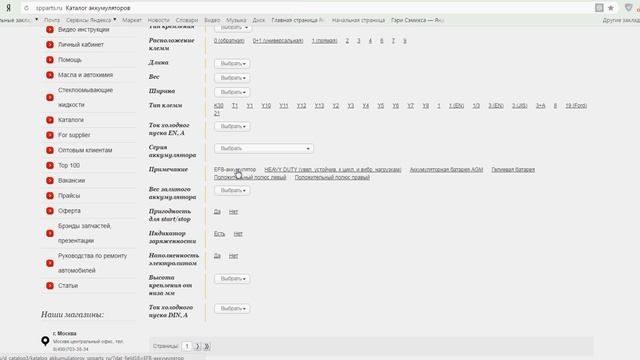Click red arrow icon beside Видео инструкции
This screenshot has width=640, height=360.
pyautogui.click(x=50, y=29)
